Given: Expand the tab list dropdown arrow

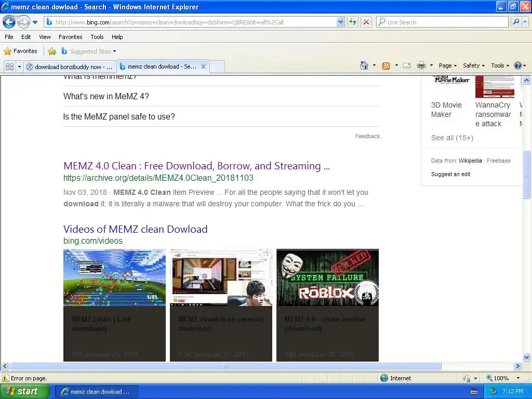Looking at the screenshot, I should (x=19, y=67).
